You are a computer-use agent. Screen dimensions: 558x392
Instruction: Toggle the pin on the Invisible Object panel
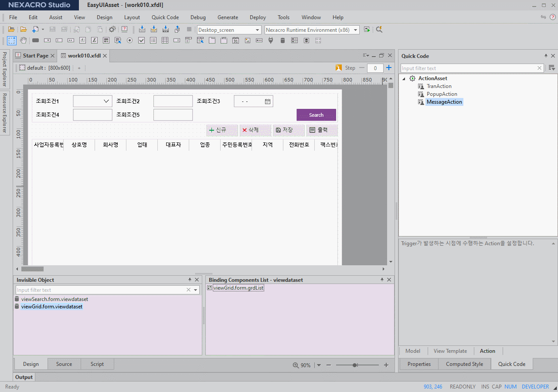[190, 280]
